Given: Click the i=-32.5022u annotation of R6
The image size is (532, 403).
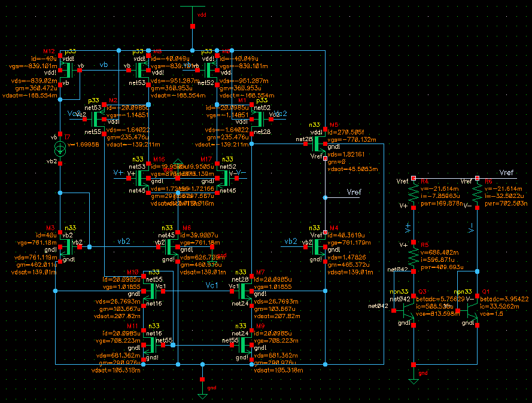Looking at the screenshot, I should pos(504,196).
